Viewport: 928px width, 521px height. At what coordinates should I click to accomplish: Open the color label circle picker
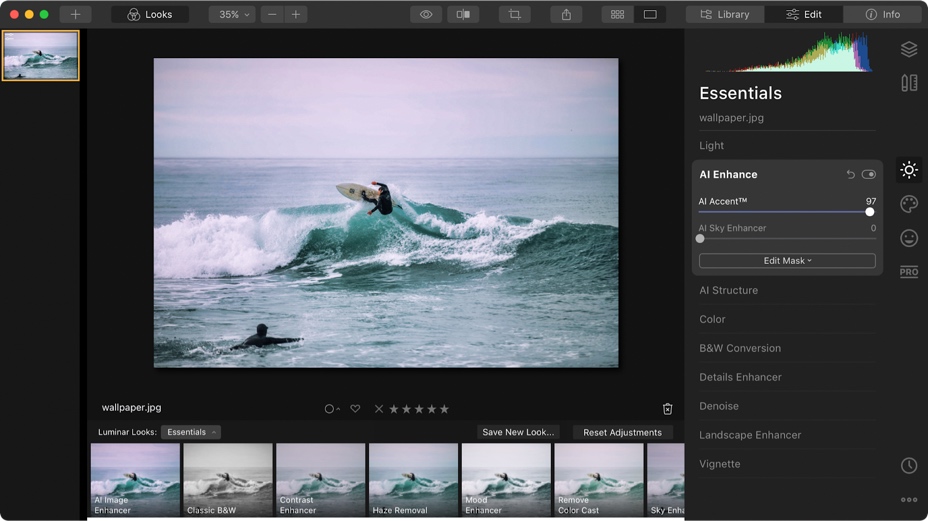(332, 409)
